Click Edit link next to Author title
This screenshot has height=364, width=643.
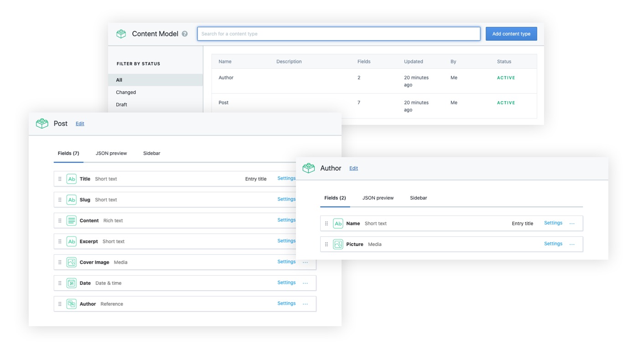point(353,169)
